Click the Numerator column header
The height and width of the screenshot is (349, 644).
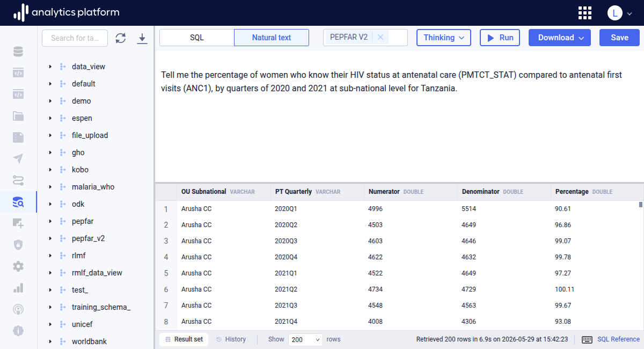coord(411,192)
